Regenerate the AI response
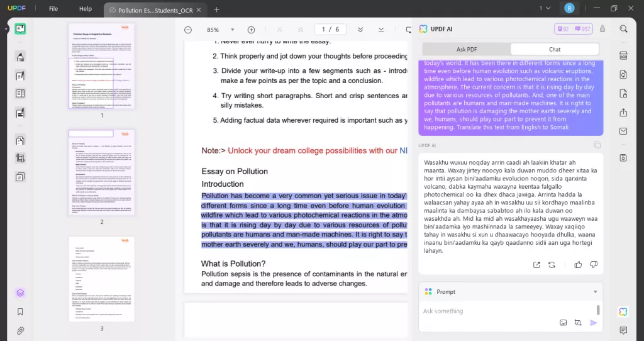Viewport: 644px width, 341px height. click(x=552, y=265)
